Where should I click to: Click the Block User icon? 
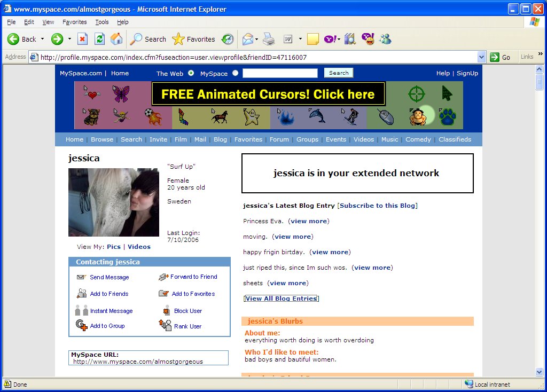pyautogui.click(x=166, y=311)
